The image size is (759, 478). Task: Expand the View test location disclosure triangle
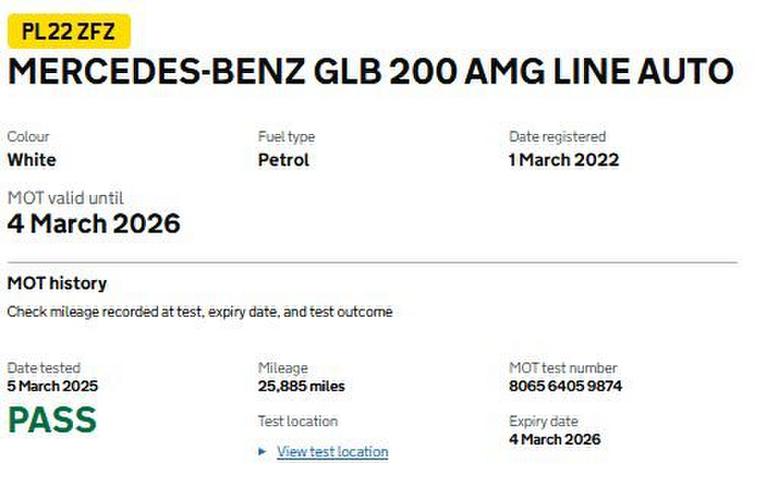[x=262, y=452]
